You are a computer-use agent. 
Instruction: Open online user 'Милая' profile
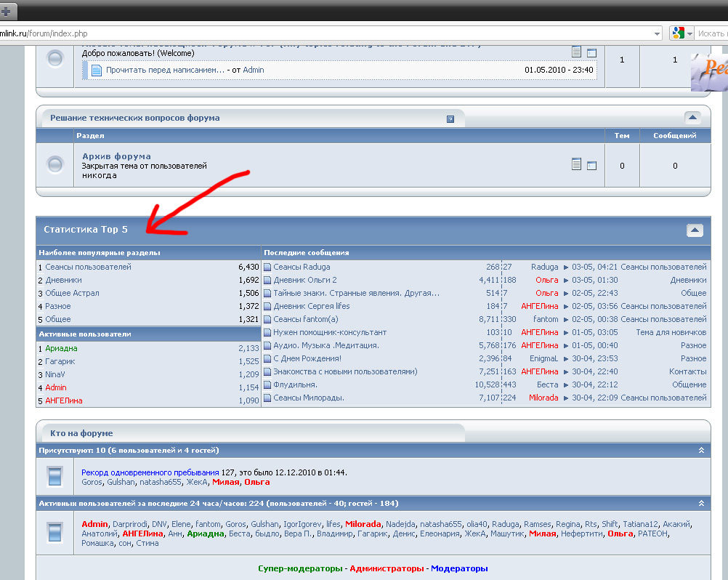click(x=226, y=482)
